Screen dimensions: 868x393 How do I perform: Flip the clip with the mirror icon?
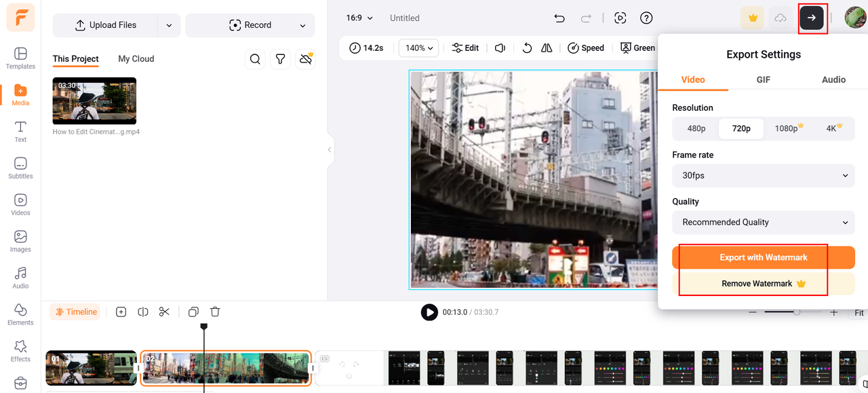pyautogui.click(x=547, y=48)
